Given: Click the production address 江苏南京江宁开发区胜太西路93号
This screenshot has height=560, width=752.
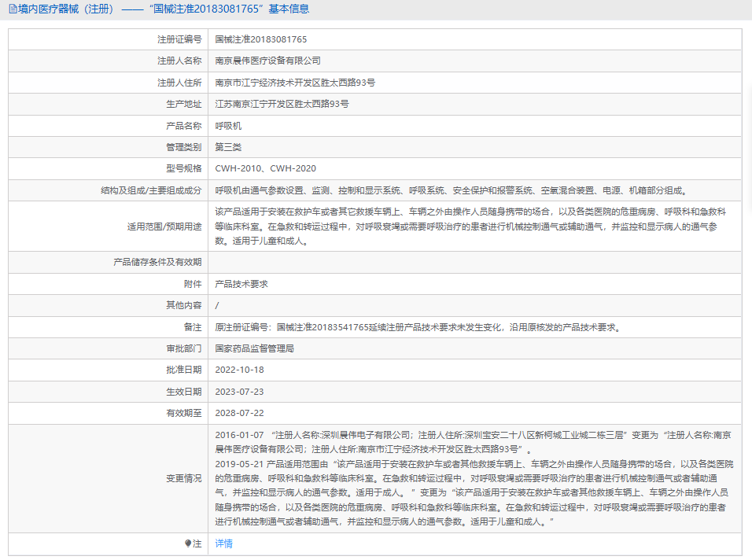Looking at the screenshot, I should coord(282,104).
